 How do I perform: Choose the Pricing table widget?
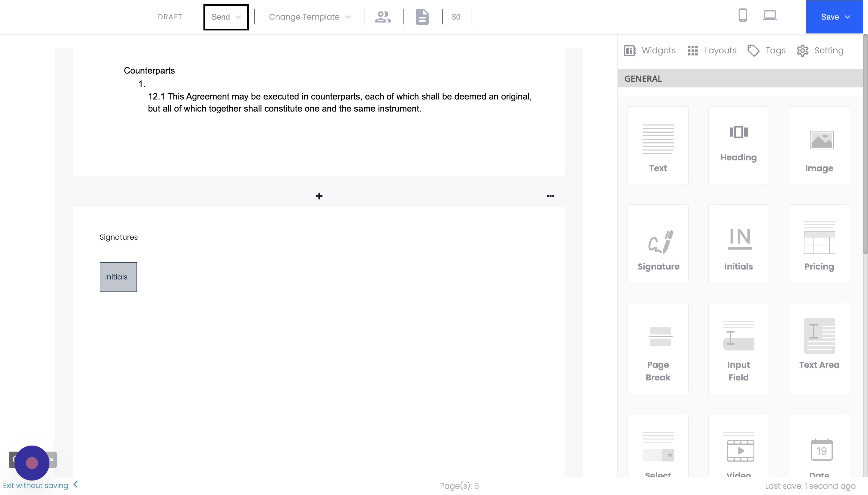pyautogui.click(x=819, y=244)
